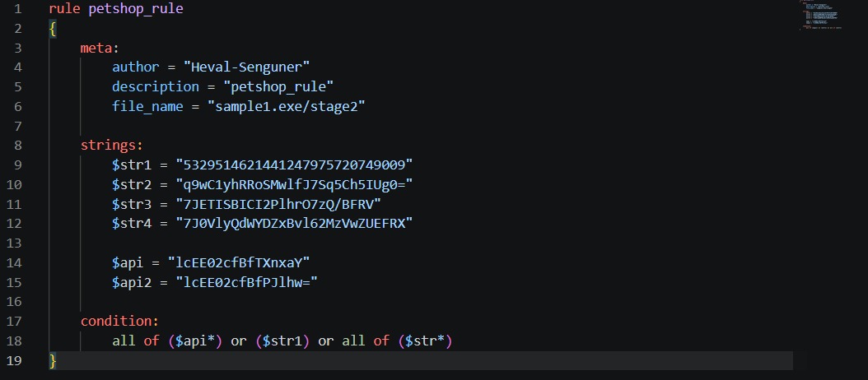Place cursor in "Heval-Senguner" author string
The height and width of the screenshot is (380, 868).
246,67
